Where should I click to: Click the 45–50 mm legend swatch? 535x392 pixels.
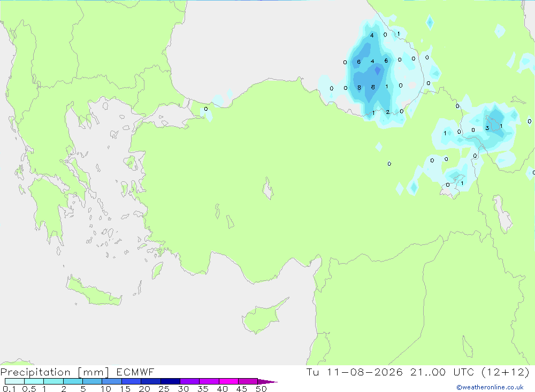pos(248,381)
